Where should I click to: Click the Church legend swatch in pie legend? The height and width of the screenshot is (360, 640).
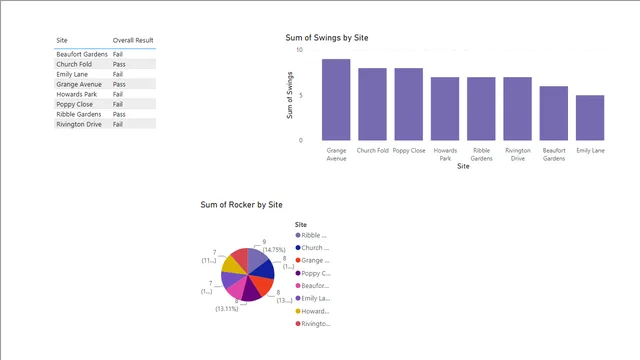(x=298, y=248)
